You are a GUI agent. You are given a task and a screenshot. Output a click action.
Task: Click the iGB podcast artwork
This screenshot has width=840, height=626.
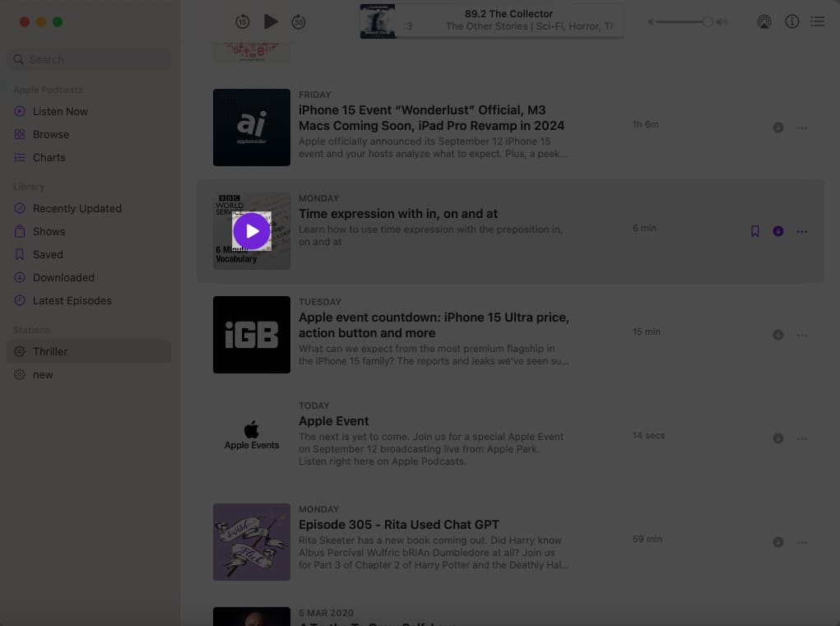tap(252, 335)
